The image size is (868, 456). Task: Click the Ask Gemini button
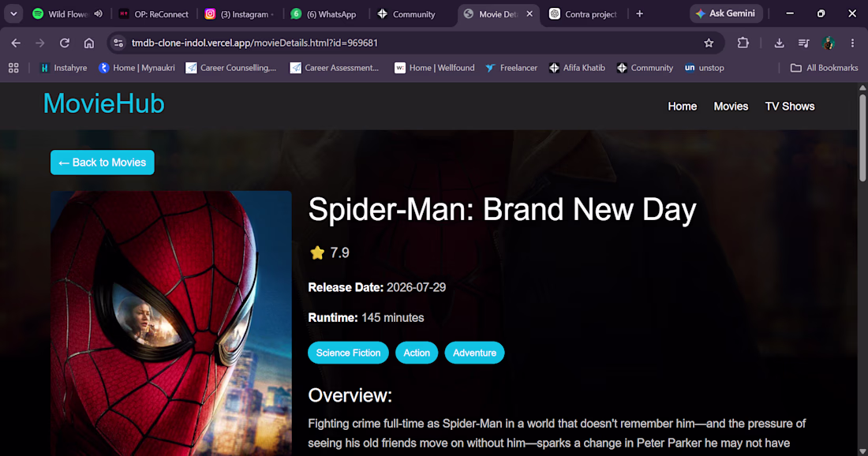pos(726,14)
